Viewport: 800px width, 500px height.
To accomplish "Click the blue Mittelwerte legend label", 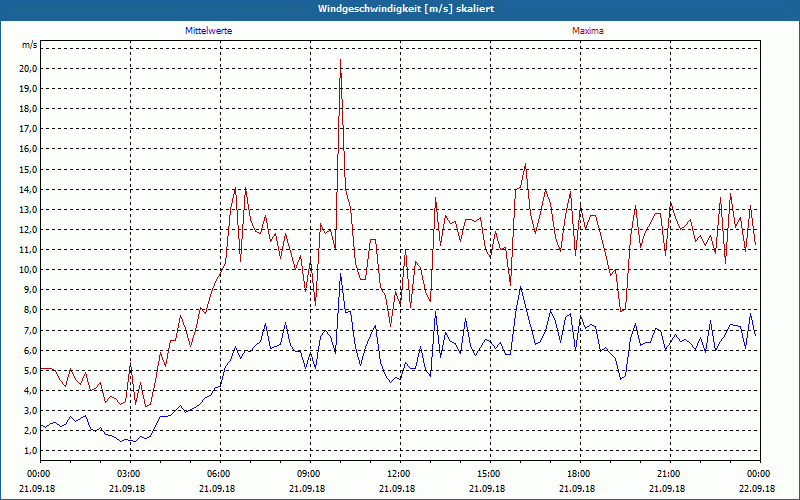I will tap(209, 31).
